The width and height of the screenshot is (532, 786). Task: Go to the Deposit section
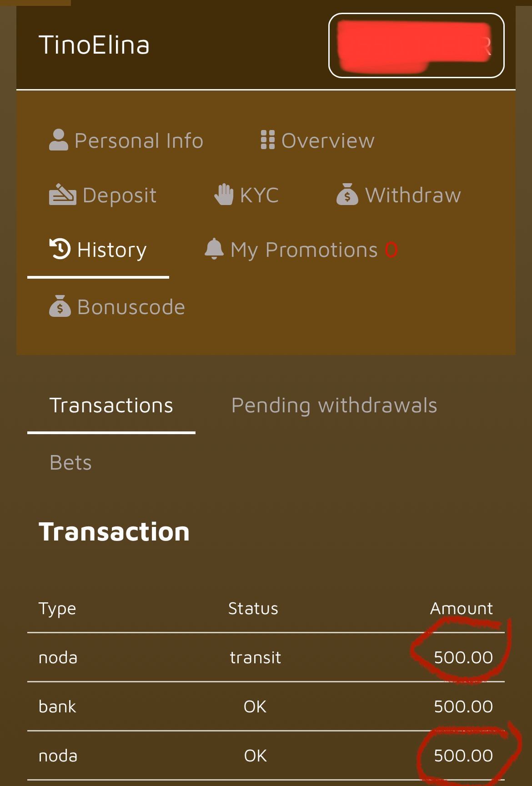119,195
